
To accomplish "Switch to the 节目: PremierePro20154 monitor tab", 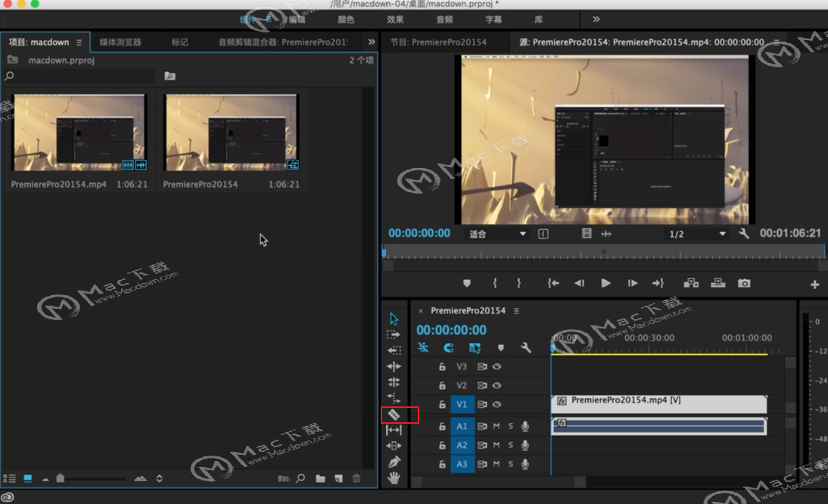I will [x=438, y=42].
